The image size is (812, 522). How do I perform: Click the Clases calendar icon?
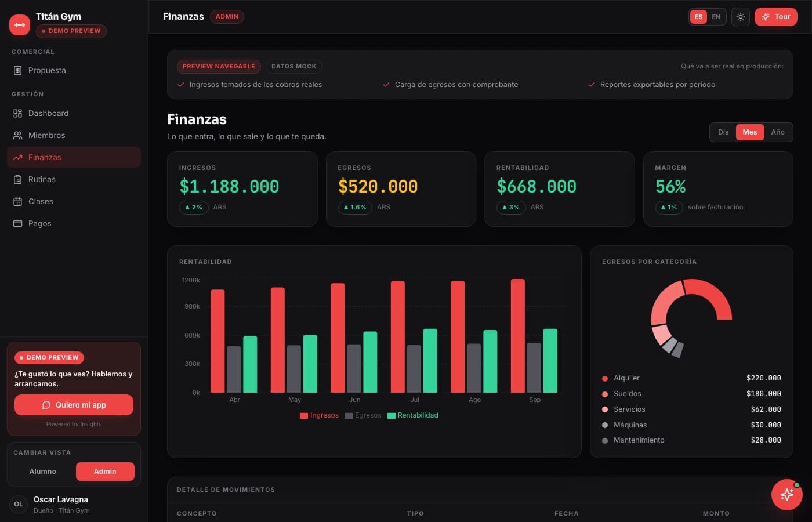(x=17, y=201)
